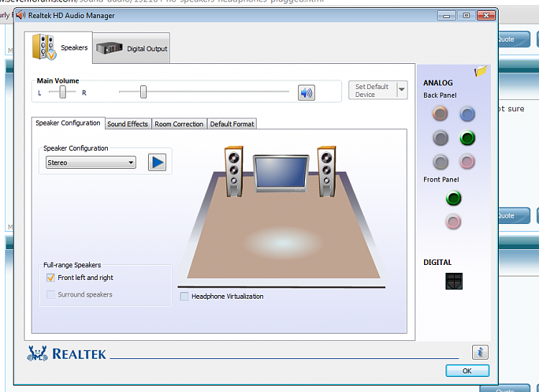Click the Realtek title bar speaker icon
539x392 pixels.
click(21, 15)
